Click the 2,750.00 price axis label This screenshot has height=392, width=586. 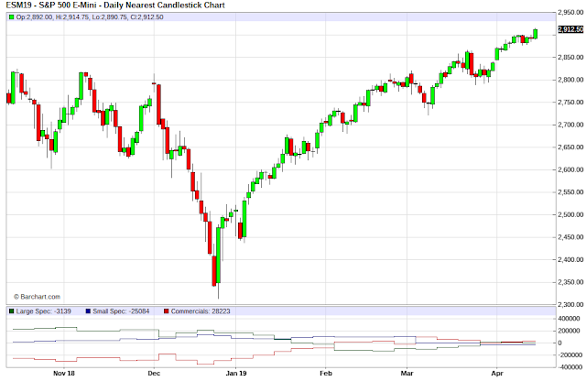(x=570, y=102)
